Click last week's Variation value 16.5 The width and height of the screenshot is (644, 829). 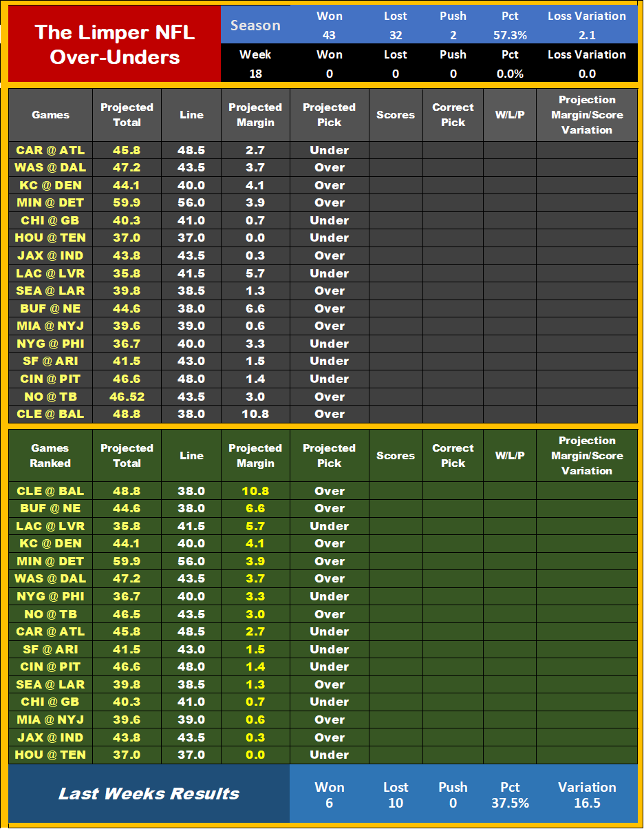(x=587, y=803)
